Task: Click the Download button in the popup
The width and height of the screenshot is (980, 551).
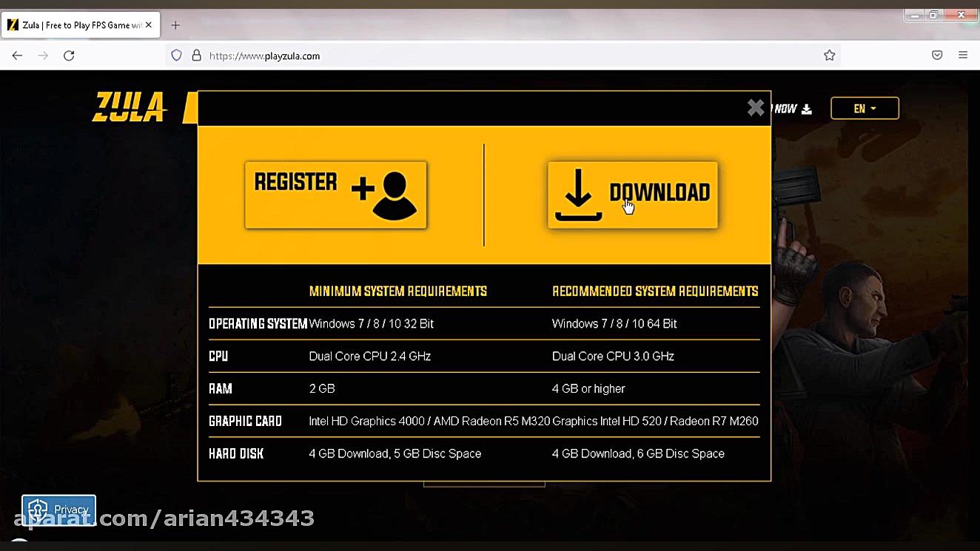Action: (x=633, y=195)
